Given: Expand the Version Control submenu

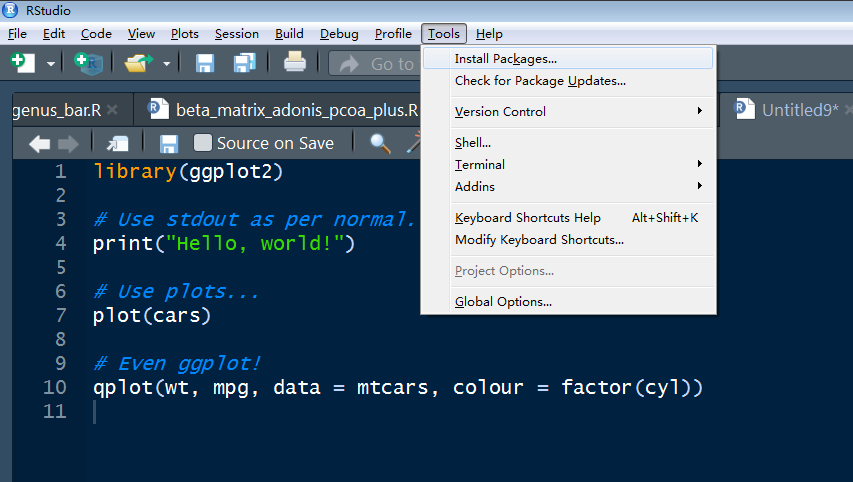Looking at the screenshot, I should (x=567, y=112).
